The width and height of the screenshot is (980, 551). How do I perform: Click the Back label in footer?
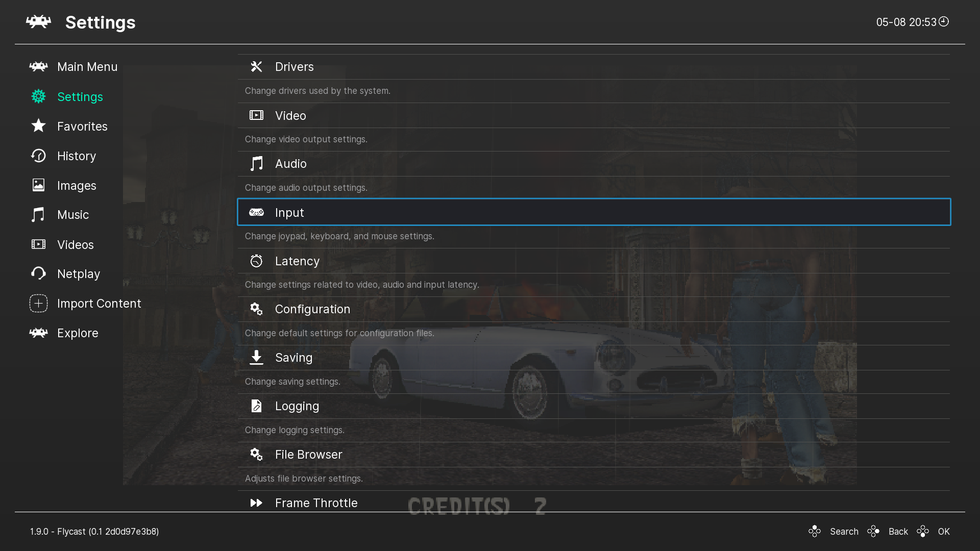(x=898, y=532)
